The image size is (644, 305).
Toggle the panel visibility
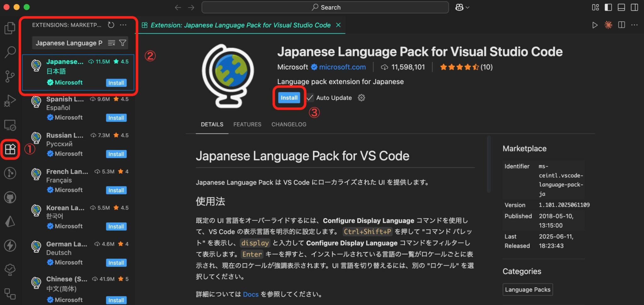click(x=621, y=7)
